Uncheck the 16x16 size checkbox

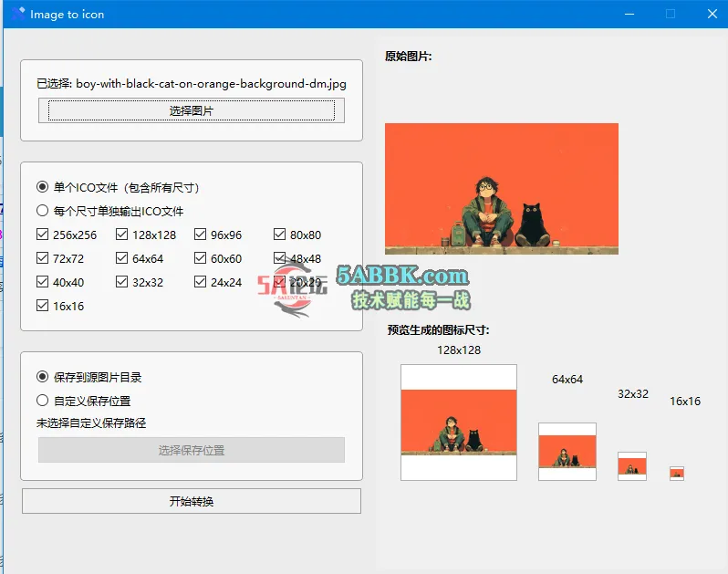[42, 305]
